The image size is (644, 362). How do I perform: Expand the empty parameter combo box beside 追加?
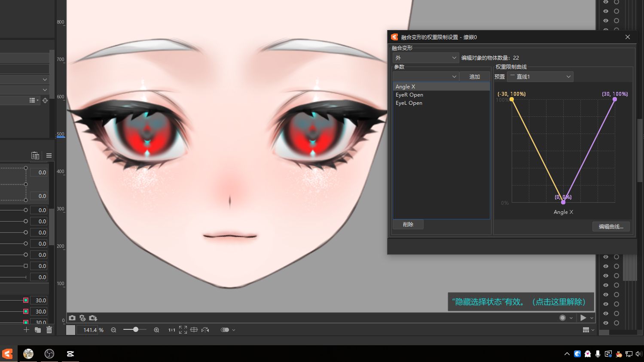click(x=425, y=77)
